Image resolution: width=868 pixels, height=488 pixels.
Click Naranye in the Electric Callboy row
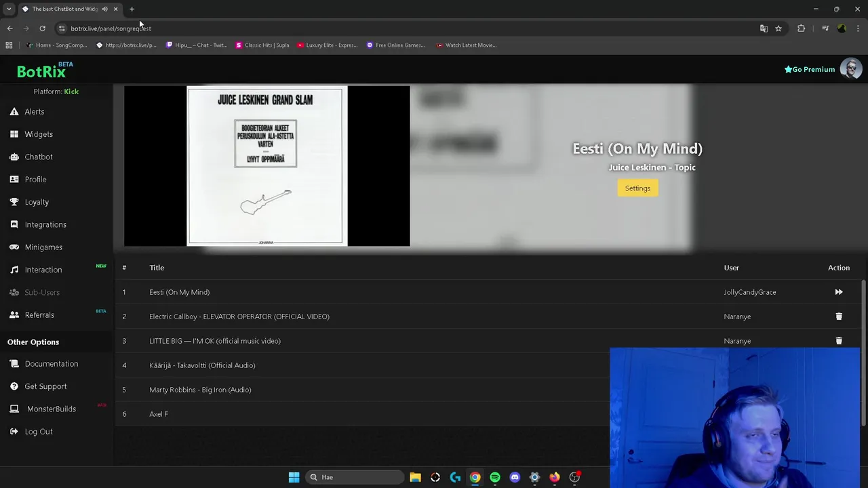[737, 317]
